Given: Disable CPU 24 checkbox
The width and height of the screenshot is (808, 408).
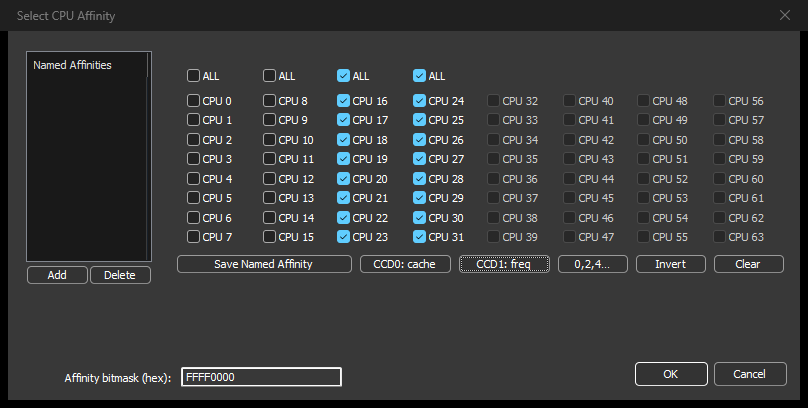Looking at the screenshot, I should 419,100.
